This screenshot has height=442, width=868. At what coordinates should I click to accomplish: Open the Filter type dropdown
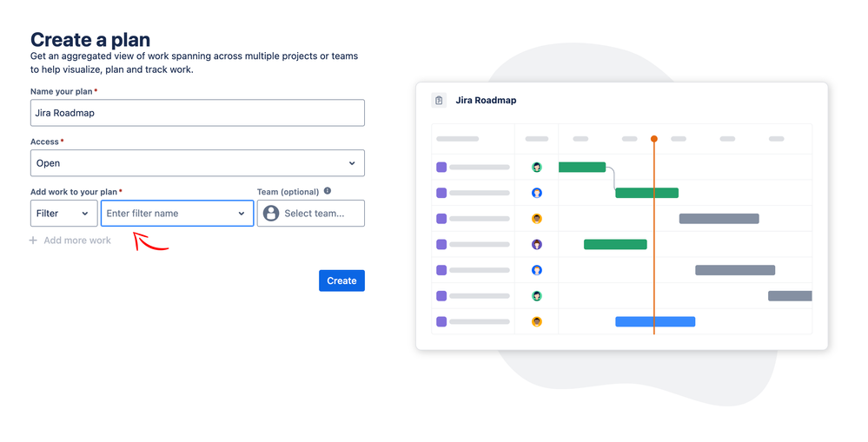click(63, 214)
